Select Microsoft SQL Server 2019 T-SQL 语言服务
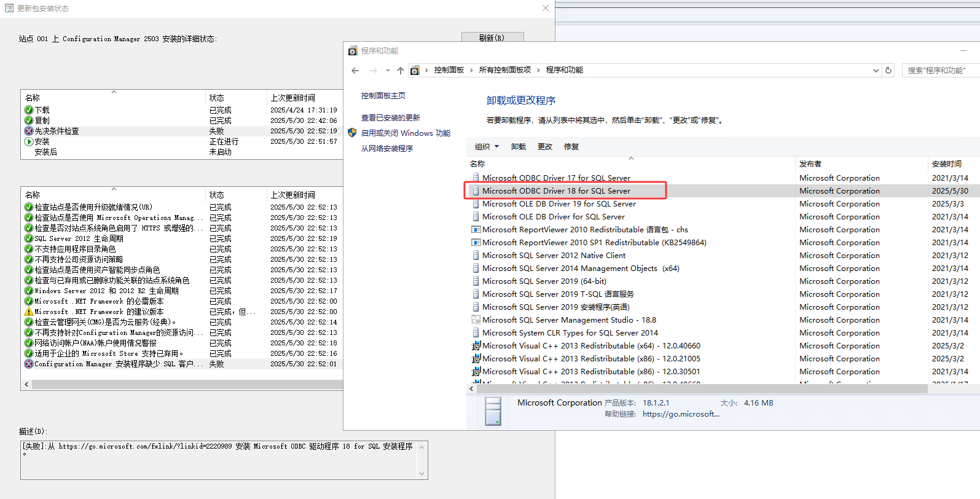Screen dimensions: 980x499 pyautogui.click(x=558, y=294)
